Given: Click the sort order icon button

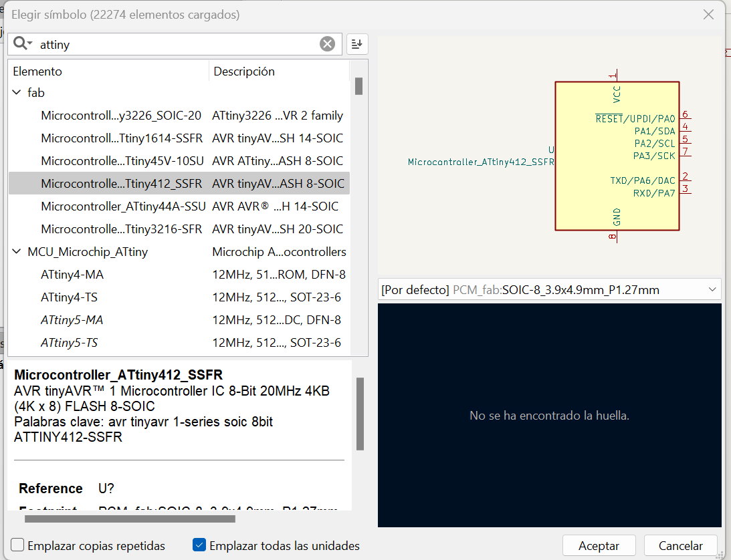Looking at the screenshot, I should pos(357,44).
